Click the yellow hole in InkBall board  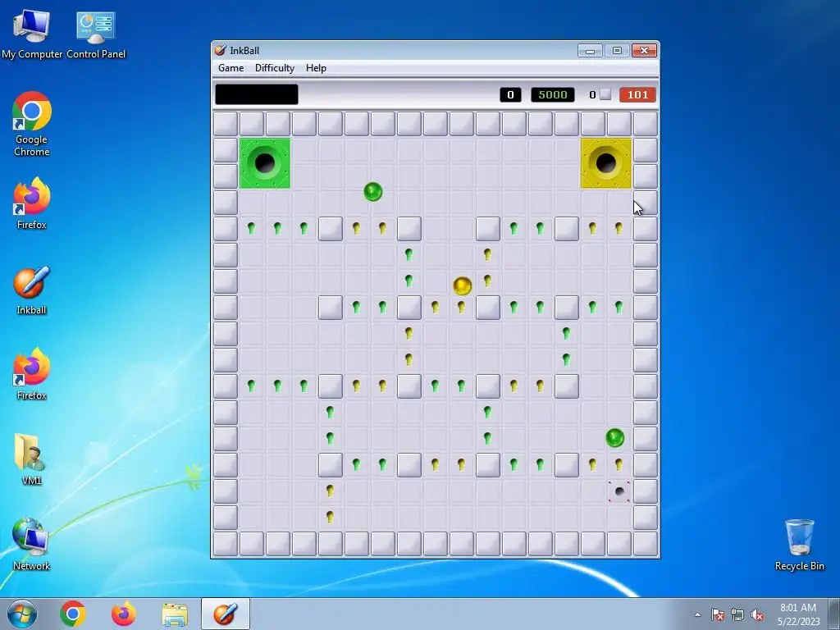tap(606, 163)
